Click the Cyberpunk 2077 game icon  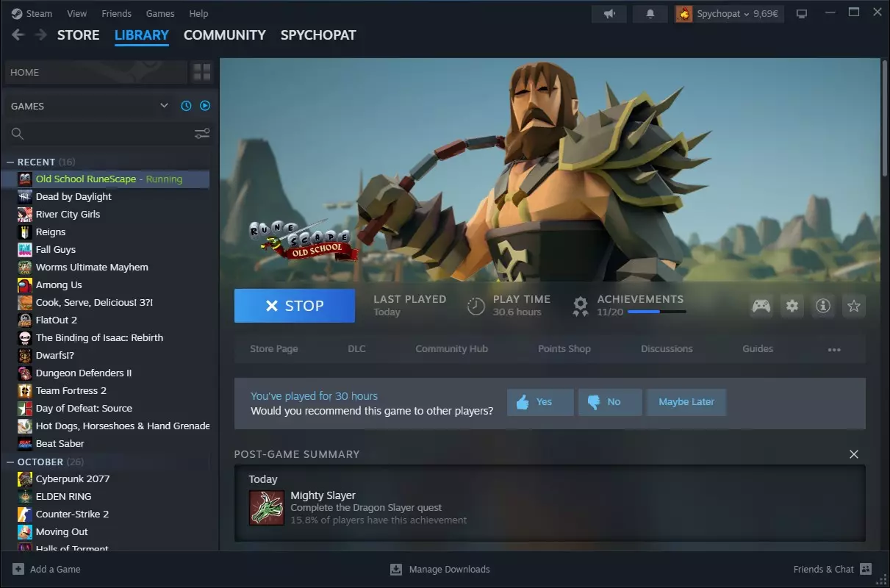pos(25,479)
